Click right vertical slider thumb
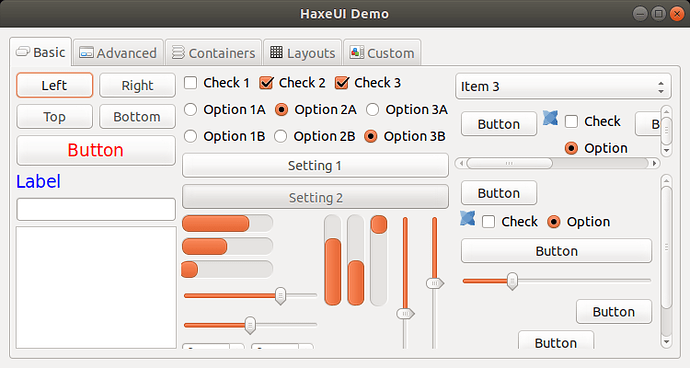690x368 pixels. [435, 283]
